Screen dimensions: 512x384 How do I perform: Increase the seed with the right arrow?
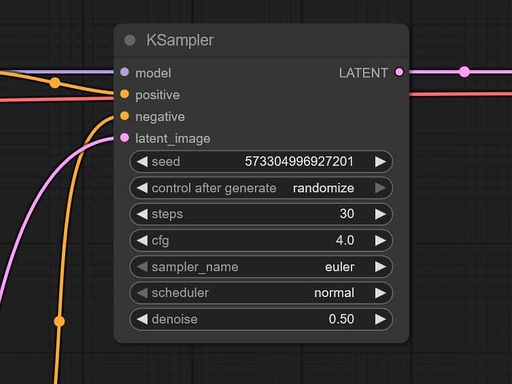point(380,162)
